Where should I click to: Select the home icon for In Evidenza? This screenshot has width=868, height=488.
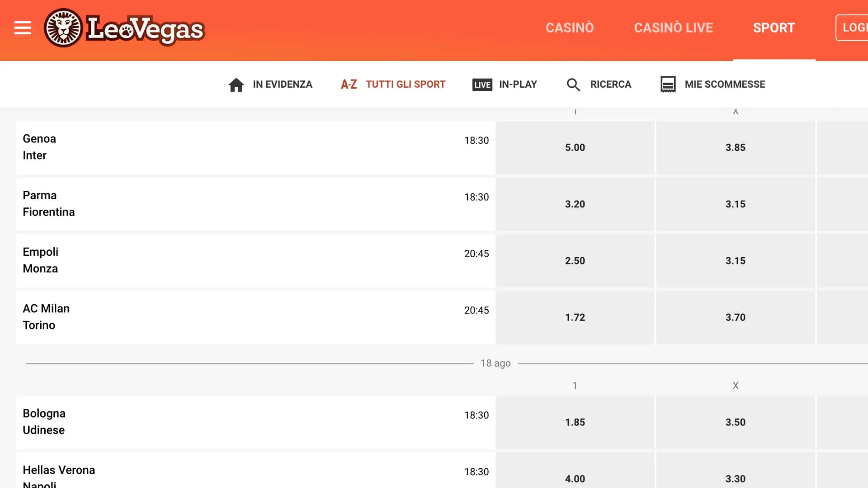236,84
